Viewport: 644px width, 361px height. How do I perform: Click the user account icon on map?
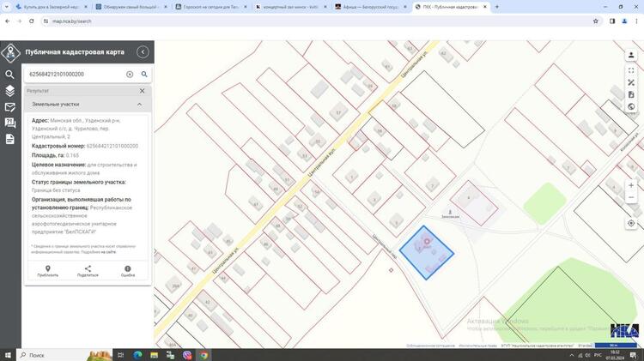(x=631, y=56)
